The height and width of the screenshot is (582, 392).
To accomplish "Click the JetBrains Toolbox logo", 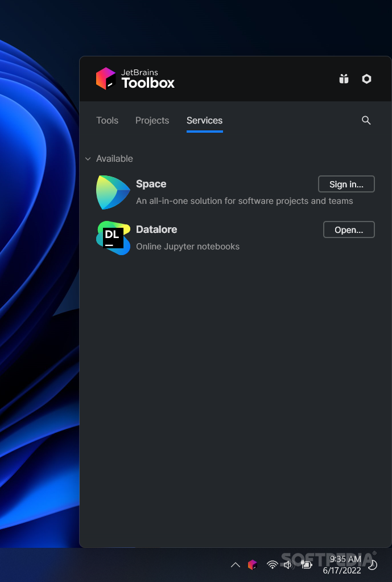I will tap(135, 79).
